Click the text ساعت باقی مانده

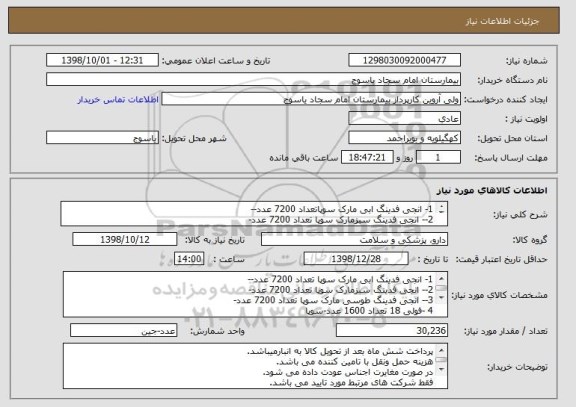303,158
